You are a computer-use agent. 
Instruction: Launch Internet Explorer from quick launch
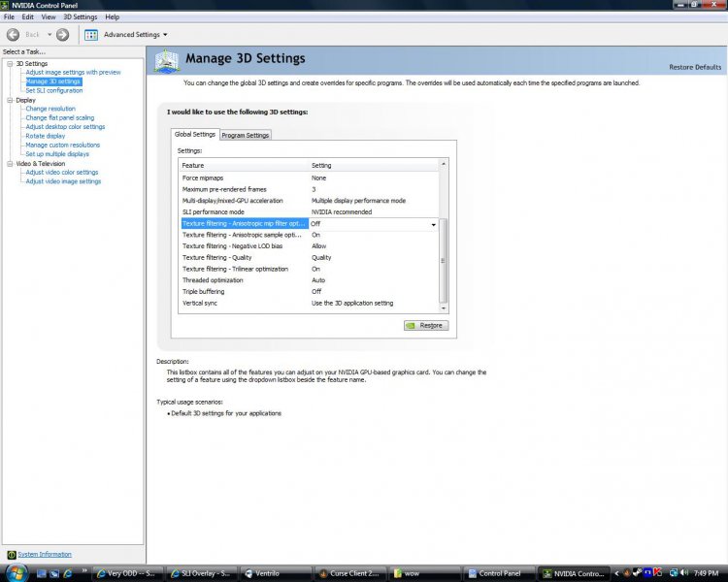[x=68, y=573]
